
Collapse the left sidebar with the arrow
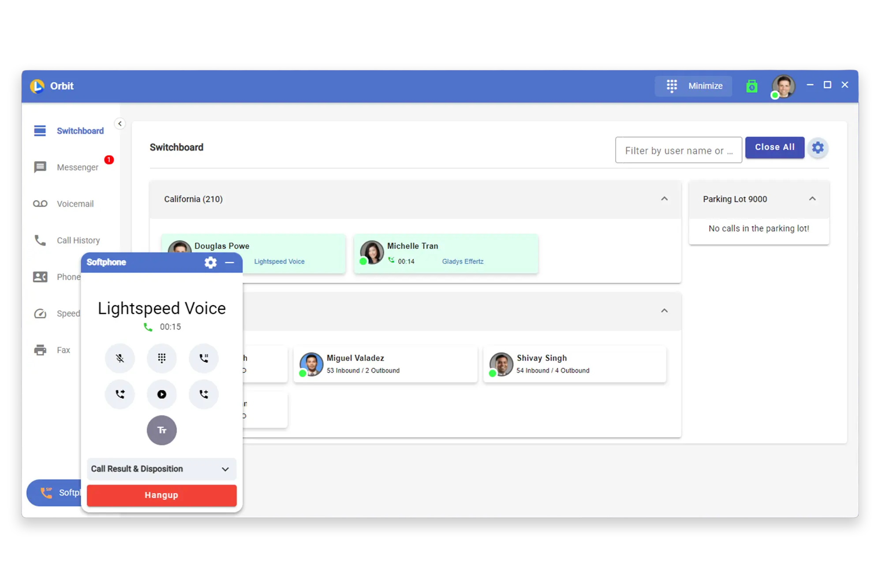(x=120, y=124)
